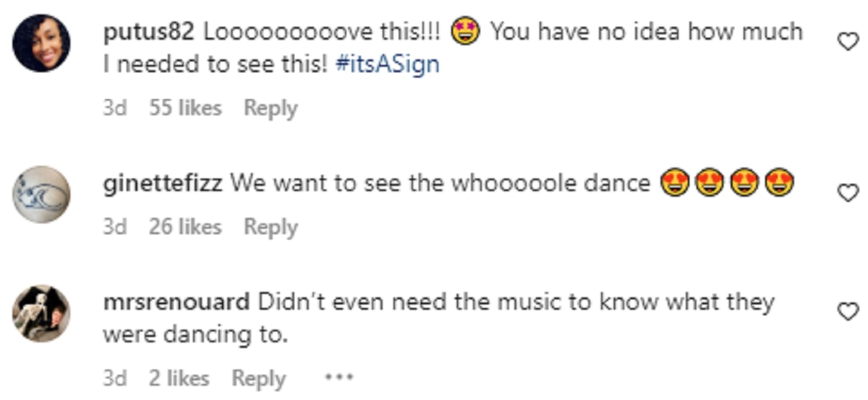View ginettefizz's avatar image

click(x=42, y=194)
